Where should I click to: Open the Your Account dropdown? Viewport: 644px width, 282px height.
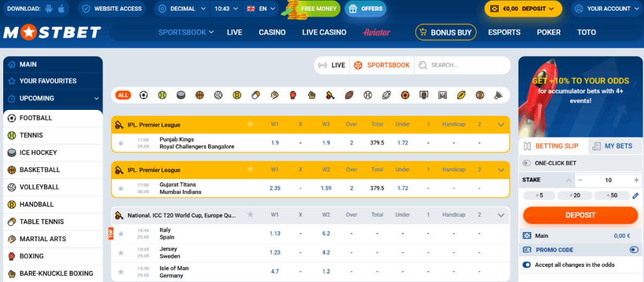(606, 9)
